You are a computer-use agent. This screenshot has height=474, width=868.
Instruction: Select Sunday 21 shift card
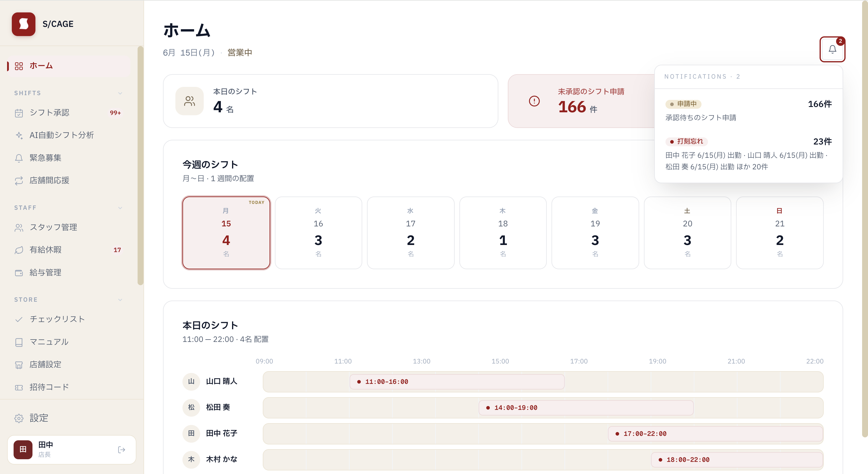[x=780, y=233]
